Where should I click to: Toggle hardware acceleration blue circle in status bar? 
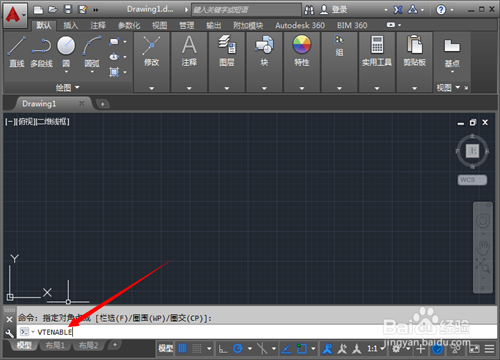click(x=437, y=349)
